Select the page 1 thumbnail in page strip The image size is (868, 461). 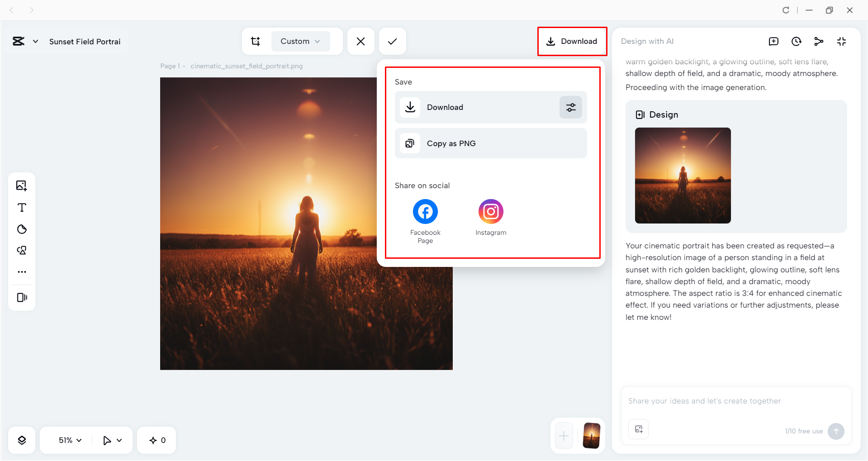tap(592, 436)
